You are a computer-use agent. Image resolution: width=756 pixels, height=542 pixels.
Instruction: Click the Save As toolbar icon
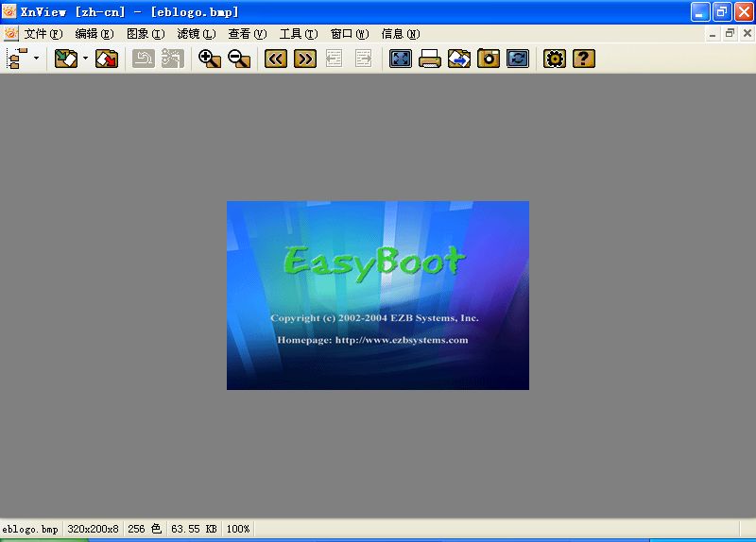(x=107, y=59)
